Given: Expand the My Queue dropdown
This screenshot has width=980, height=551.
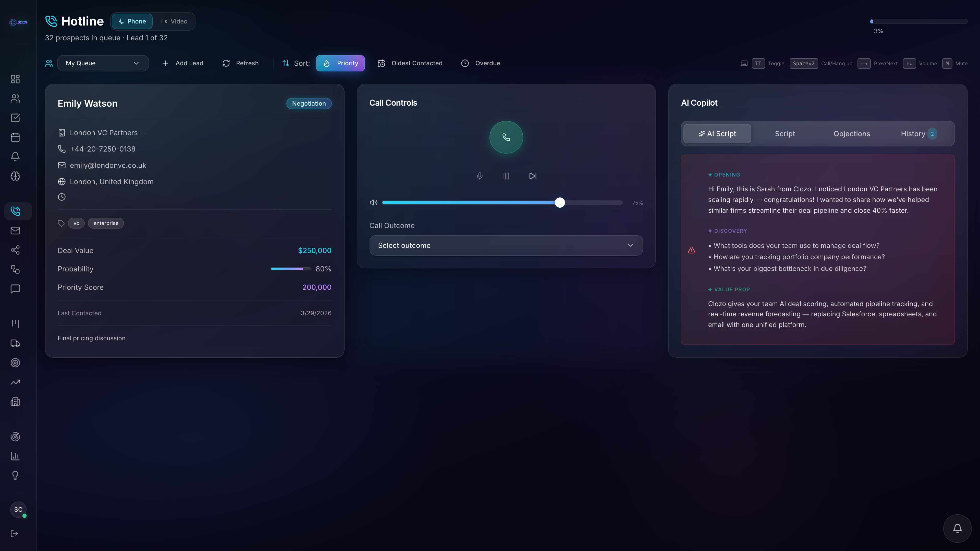Looking at the screenshot, I should point(103,63).
